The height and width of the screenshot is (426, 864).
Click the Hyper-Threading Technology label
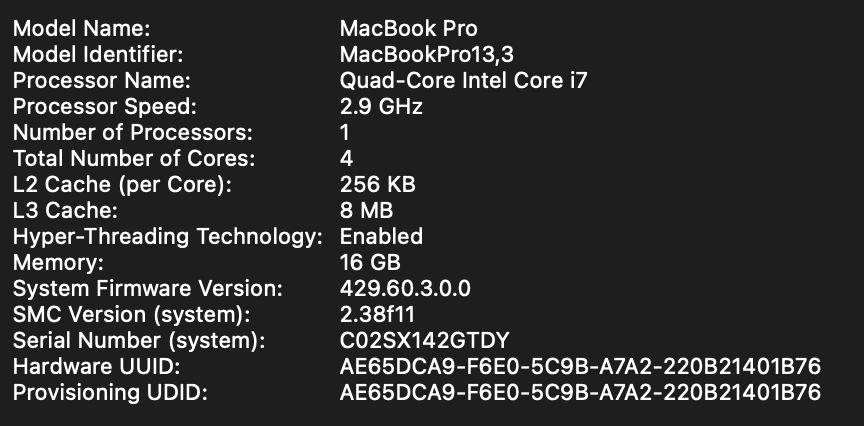[168, 236]
